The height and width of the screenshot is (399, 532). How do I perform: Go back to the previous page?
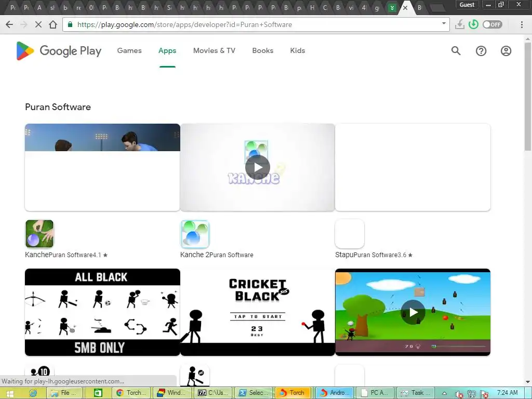[x=9, y=24]
